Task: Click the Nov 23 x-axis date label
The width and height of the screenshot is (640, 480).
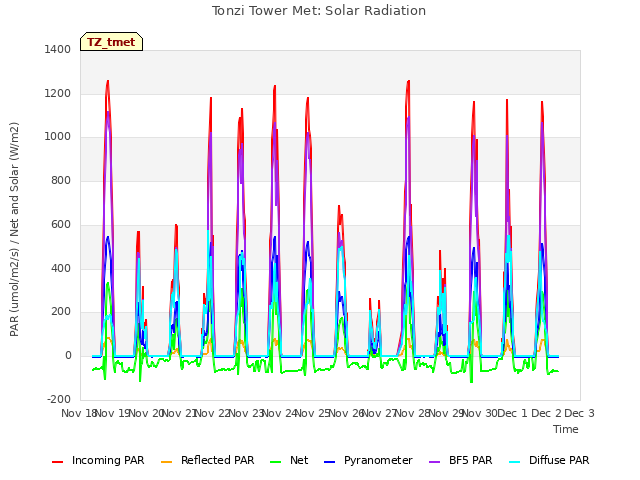Action: pyautogui.click(x=246, y=413)
